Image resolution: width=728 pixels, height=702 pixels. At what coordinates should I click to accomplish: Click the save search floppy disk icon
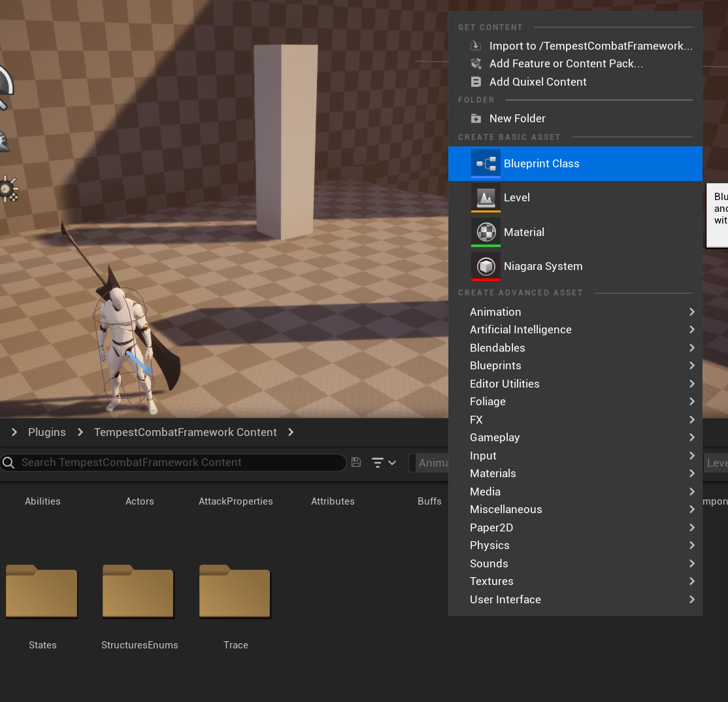coord(356,462)
